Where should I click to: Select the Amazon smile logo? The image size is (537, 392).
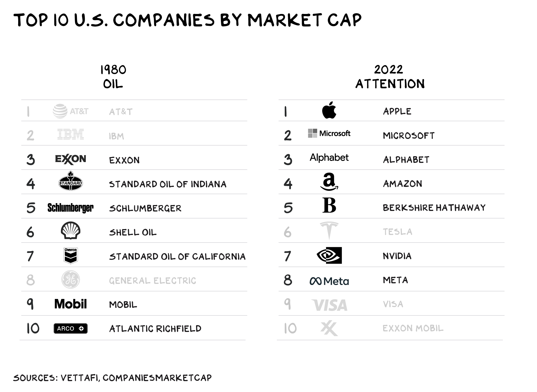point(329,182)
